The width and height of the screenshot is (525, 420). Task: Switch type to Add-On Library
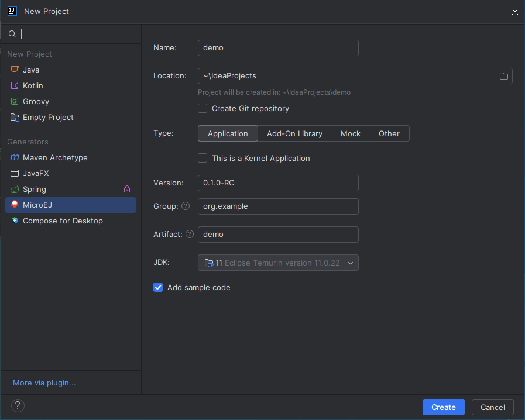pos(294,133)
